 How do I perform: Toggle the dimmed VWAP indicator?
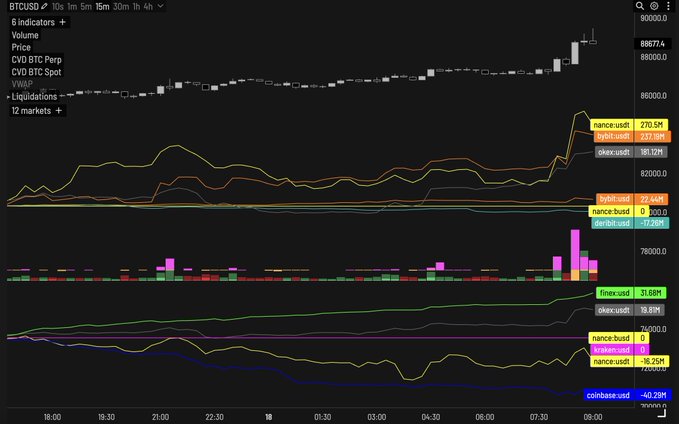(x=22, y=84)
